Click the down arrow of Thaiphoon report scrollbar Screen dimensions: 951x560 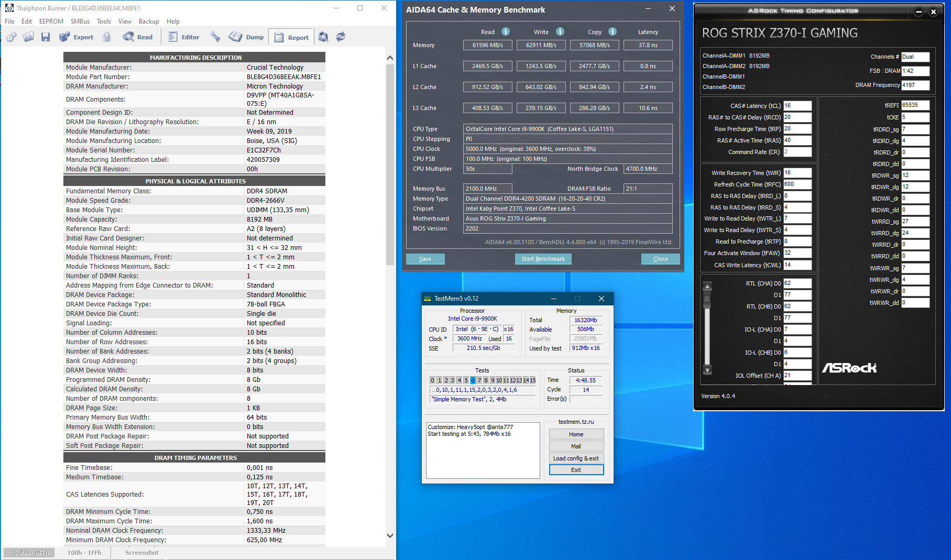[390, 535]
